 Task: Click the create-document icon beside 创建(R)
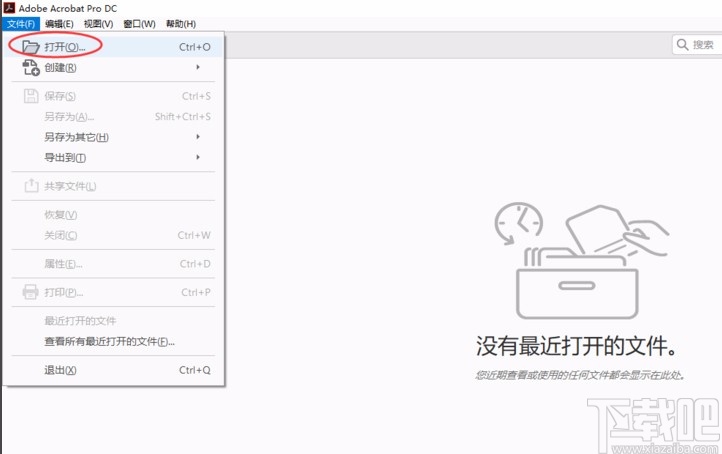coord(31,68)
